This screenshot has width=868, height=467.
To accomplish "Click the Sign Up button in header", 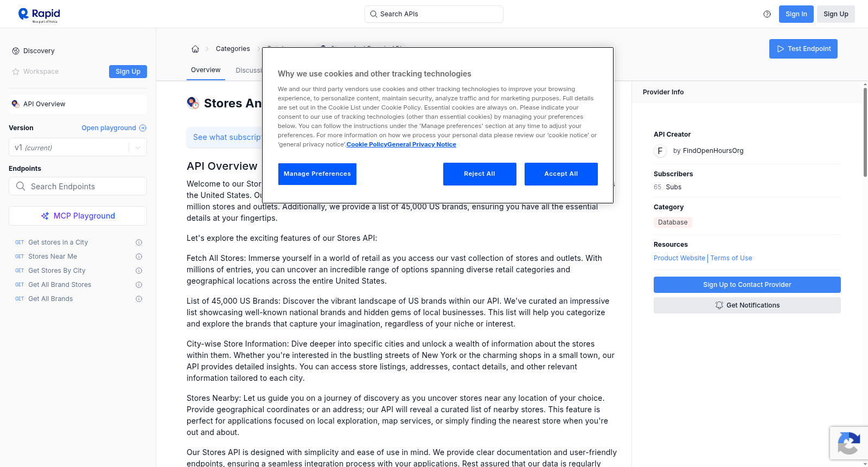I will [836, 14].
